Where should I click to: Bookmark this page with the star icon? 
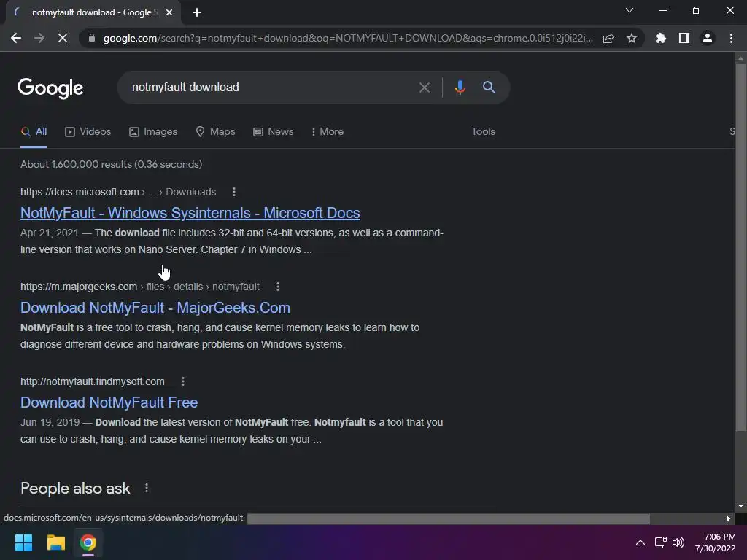(x=632, y=38)
